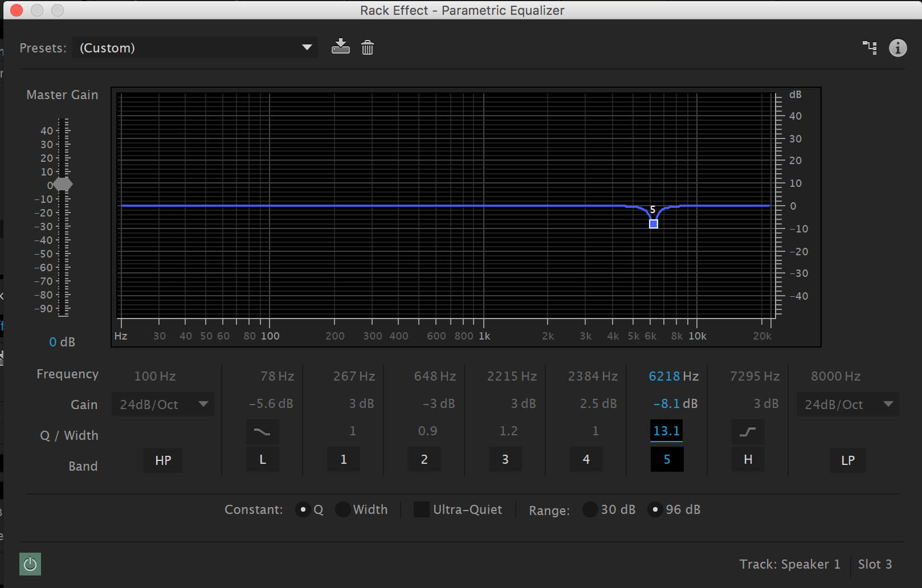The image size is (922, 588).
Task: Open channel map routing editor icon
Action: tap(870, 48)
